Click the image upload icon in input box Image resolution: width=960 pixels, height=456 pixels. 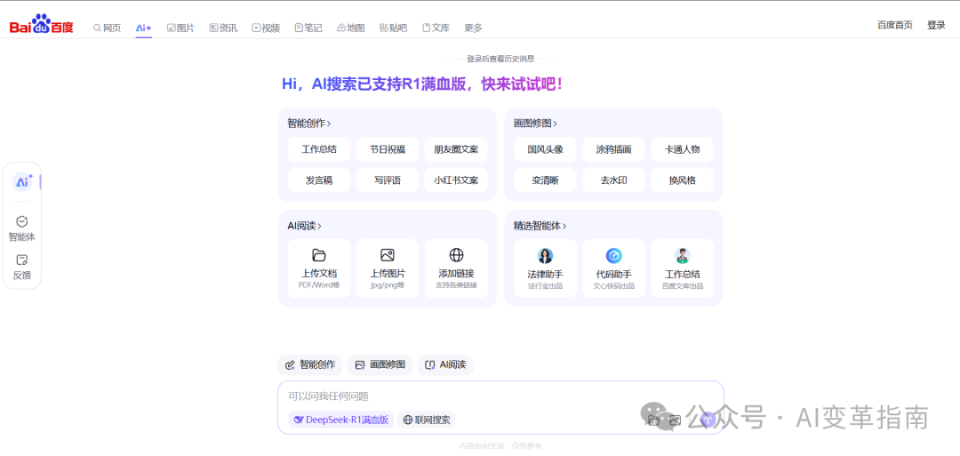(x=675, y=420)
